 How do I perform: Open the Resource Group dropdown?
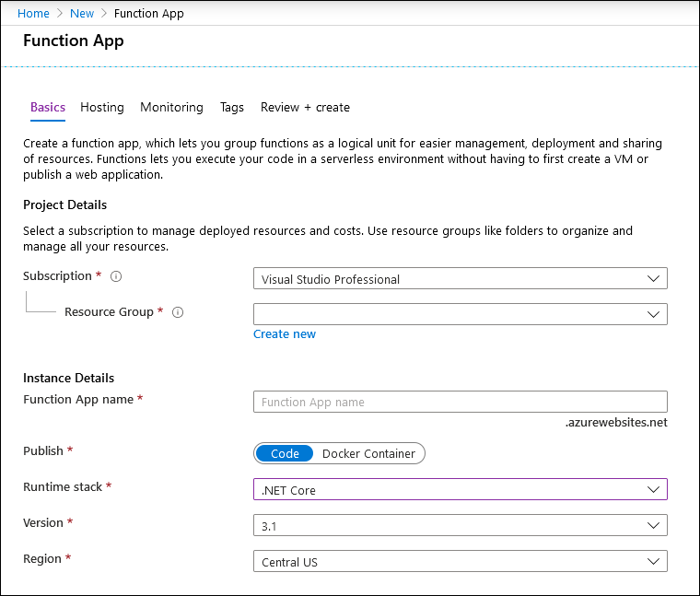tap(460, 314)
